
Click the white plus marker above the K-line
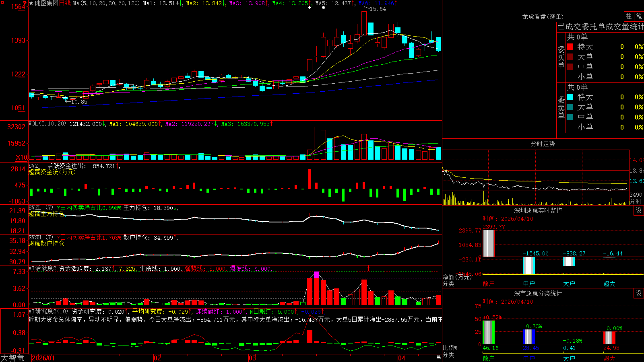pyautogui.click(x=310, y=8)
